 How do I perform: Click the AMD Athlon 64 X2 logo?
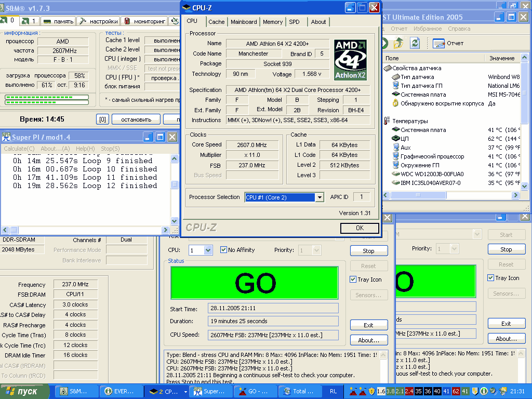(x=351, y=59)
